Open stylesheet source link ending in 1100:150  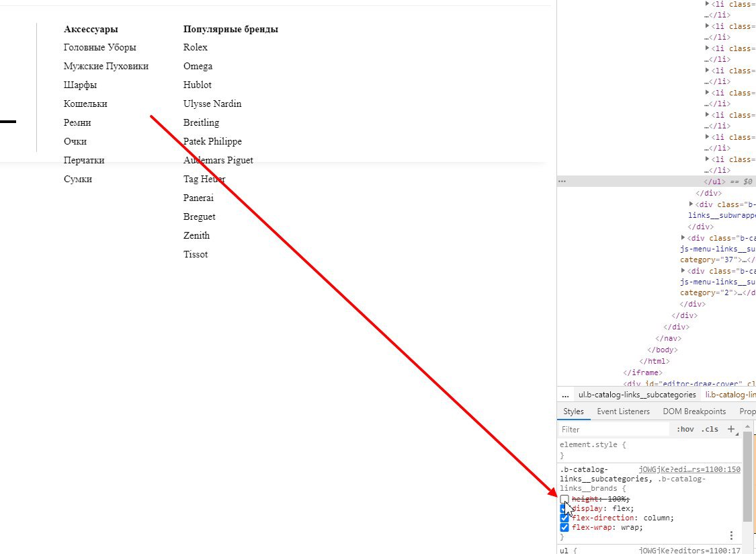tap(689, 469)
